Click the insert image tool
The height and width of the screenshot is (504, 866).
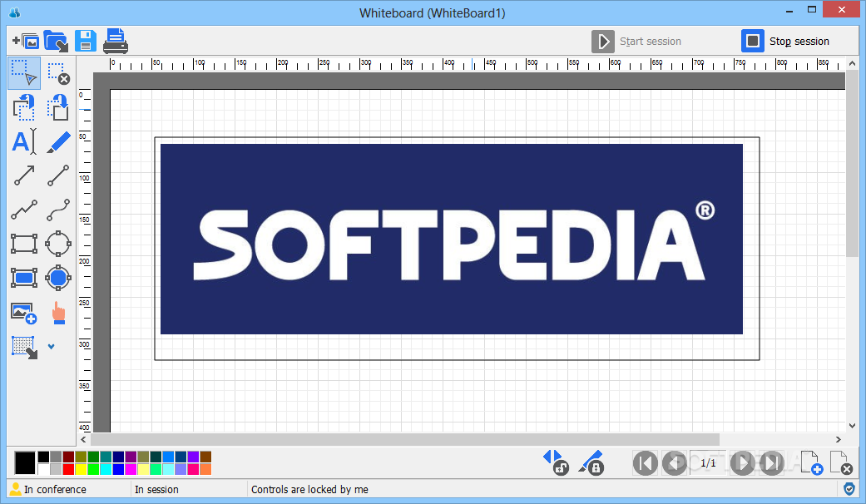pos(24,313)
